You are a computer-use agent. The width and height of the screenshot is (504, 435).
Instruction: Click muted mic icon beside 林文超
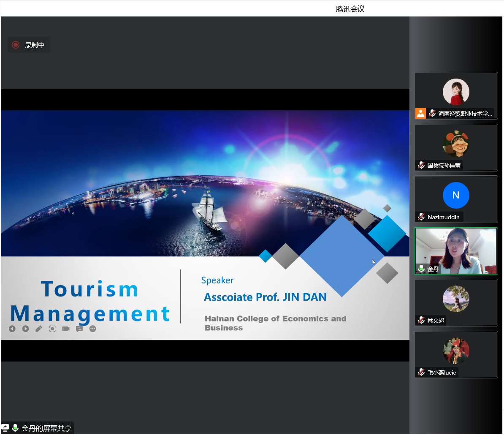[421, 321]
